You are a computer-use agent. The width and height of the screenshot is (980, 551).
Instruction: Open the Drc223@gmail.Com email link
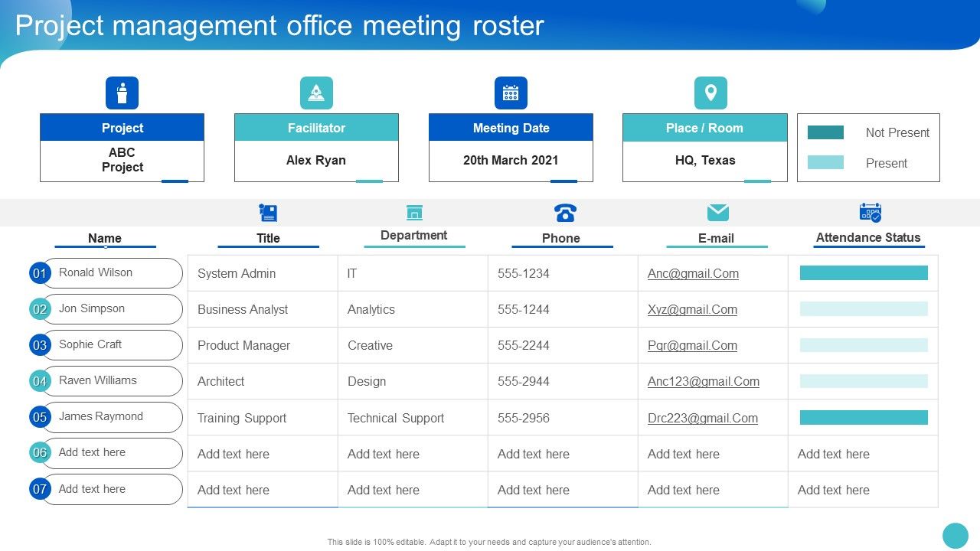click(703, 418)
